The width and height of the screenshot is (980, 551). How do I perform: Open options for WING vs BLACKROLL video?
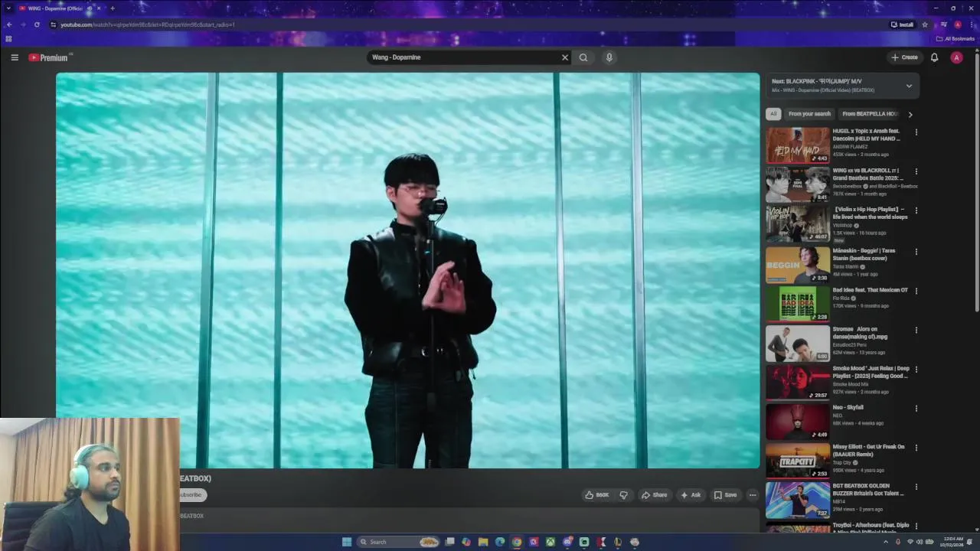(x=916, y=171)
